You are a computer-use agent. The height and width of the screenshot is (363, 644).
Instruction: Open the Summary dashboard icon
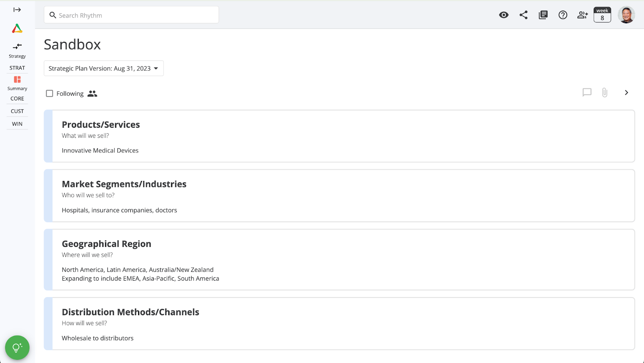[17, 80]
